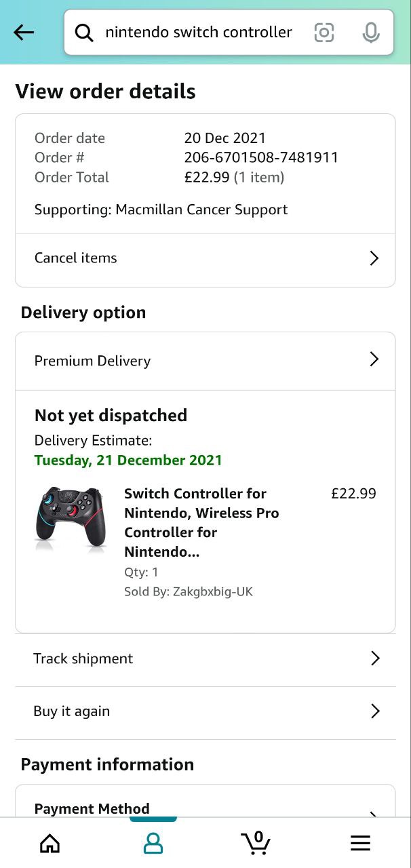
Task: Open Buy it again chevron
Action: (374, 711)
